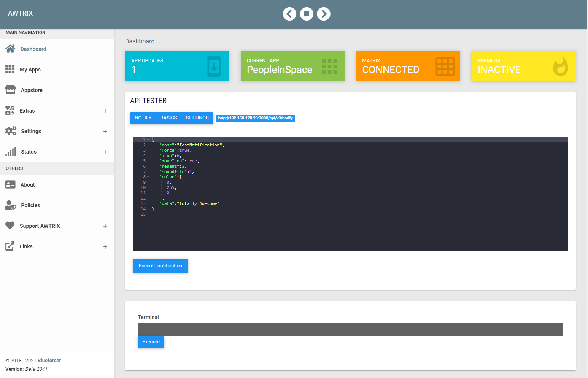Click the App Updates download icon
This screenshot has height=378, width=588.
pos(214,67)
